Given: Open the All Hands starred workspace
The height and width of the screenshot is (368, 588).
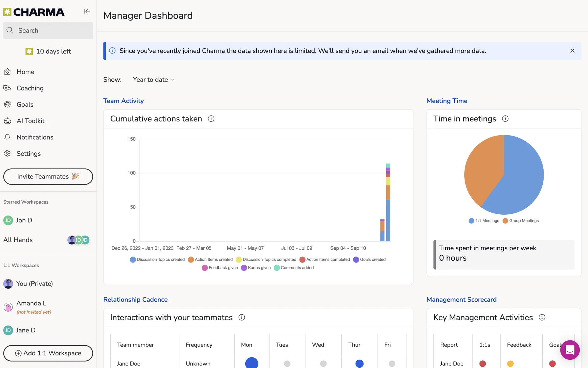Looking at the screenshot, I should (18, 240).
